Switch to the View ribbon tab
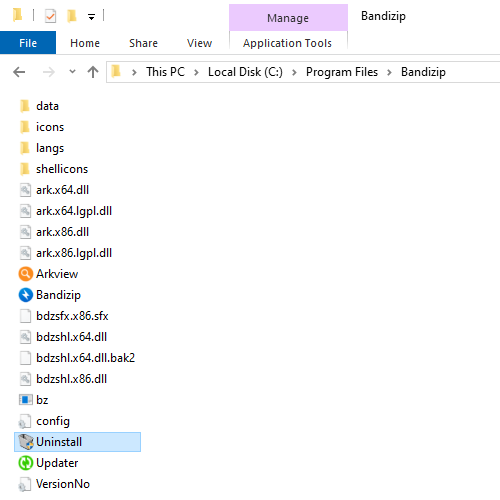The image size is (500, 500). 199,43
